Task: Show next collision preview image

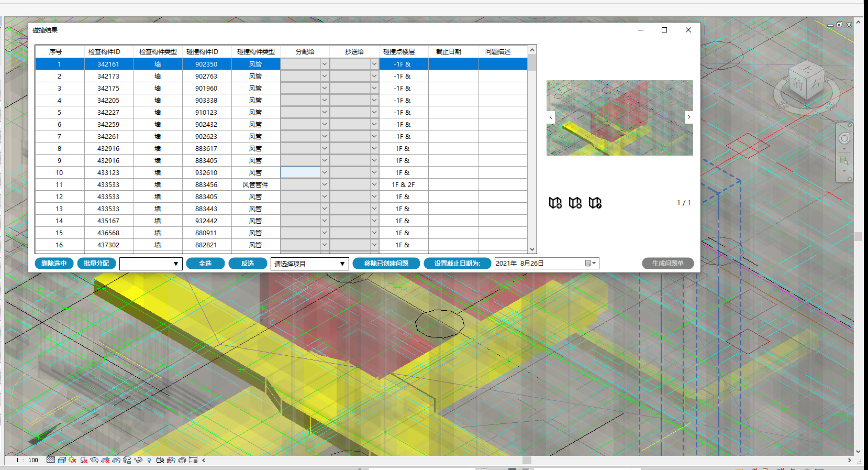Action: click(689, 117)
